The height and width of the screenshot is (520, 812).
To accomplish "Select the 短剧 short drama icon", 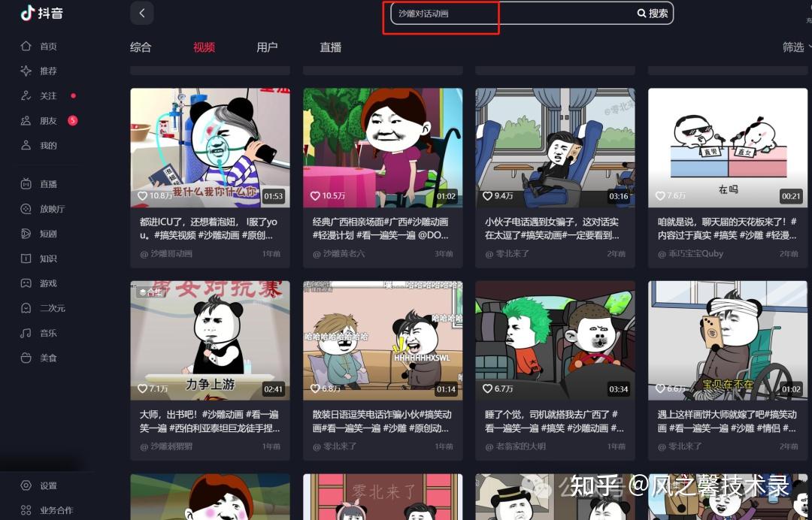I will pos(27,234).
